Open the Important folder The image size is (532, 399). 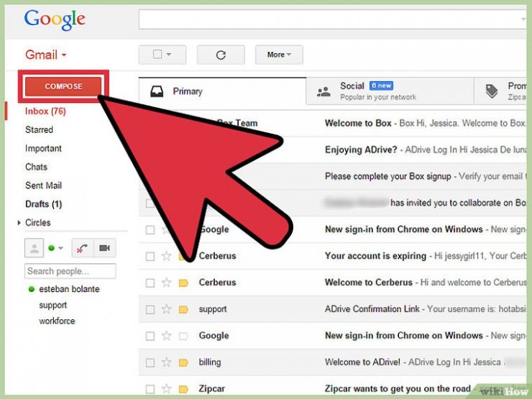tap(43, 148)
